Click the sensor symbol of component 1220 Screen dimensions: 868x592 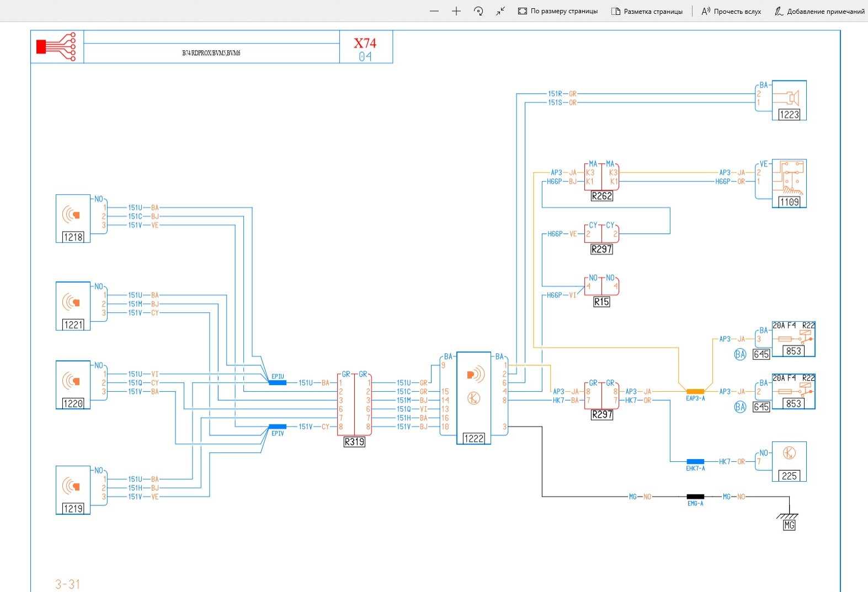coord(72,380)
